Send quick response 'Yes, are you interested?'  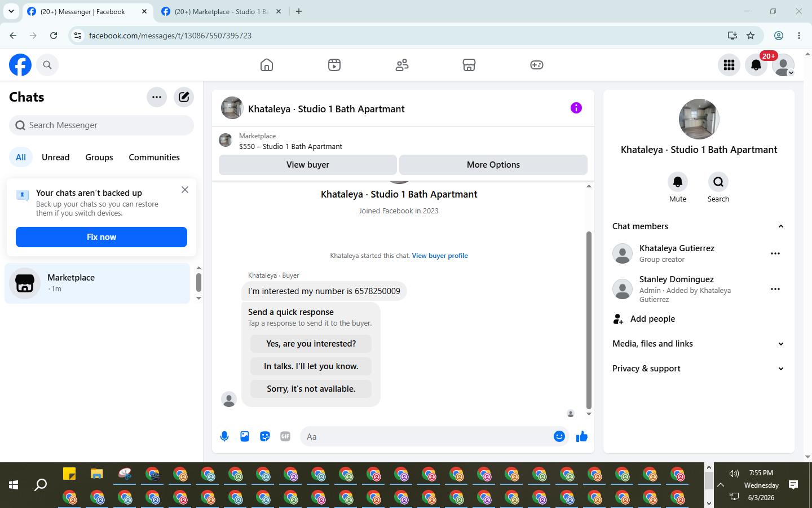pyautogui.click(x=311, y=344)
